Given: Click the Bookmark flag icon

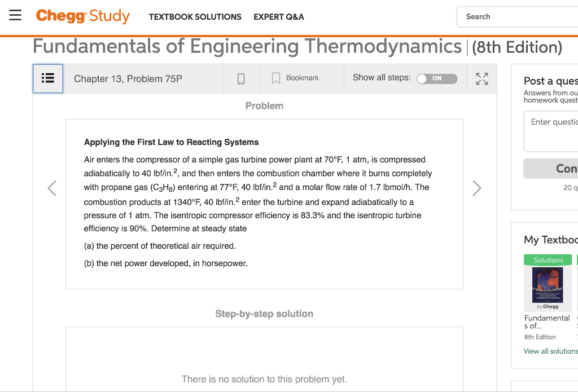Looking at the screenshot, I should coord(275,78).
